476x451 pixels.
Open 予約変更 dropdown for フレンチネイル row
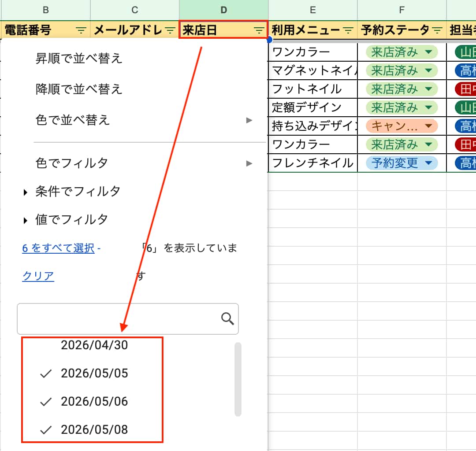(429, 163)
